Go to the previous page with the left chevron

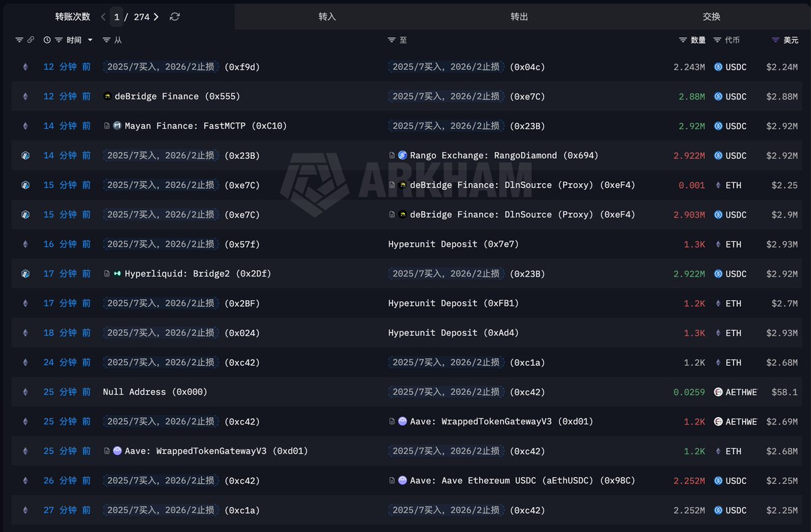coord(103,17)
